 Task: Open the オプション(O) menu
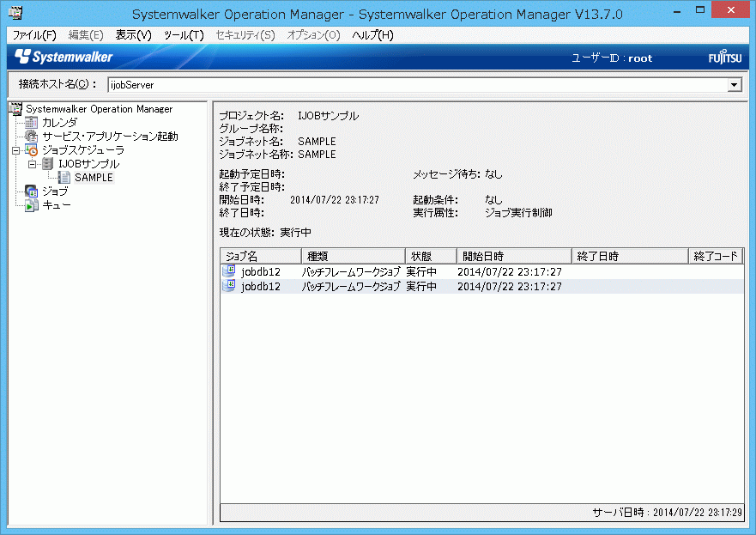tap(313, 35)
